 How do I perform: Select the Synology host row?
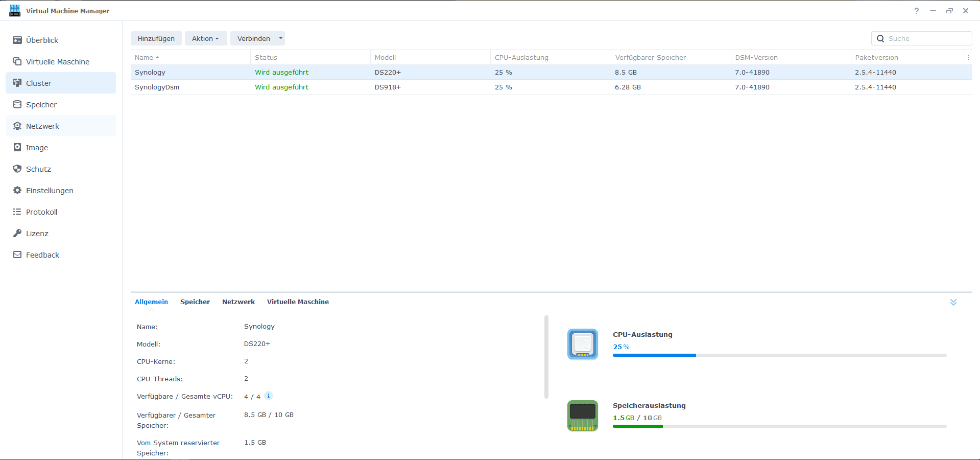[x=552, y=72]
